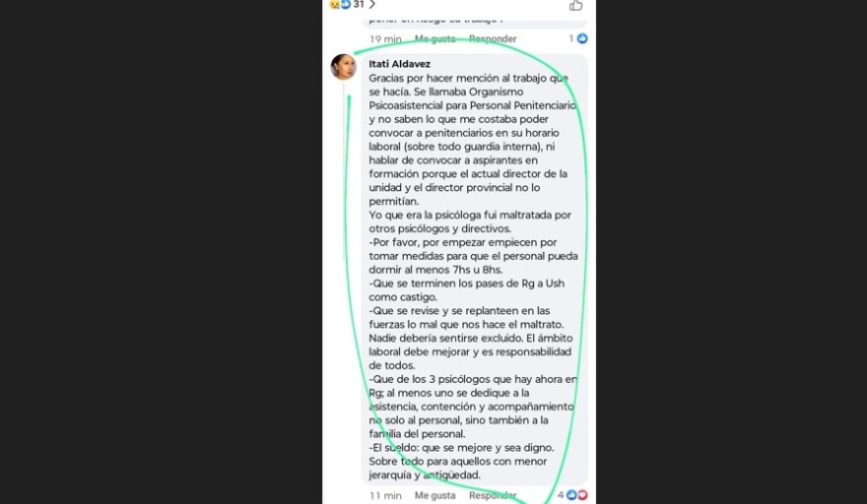Screen dimensions: 867x504
Task: Open the 31 reactions count
Action: pyautogui.click(x=359, y=4)
